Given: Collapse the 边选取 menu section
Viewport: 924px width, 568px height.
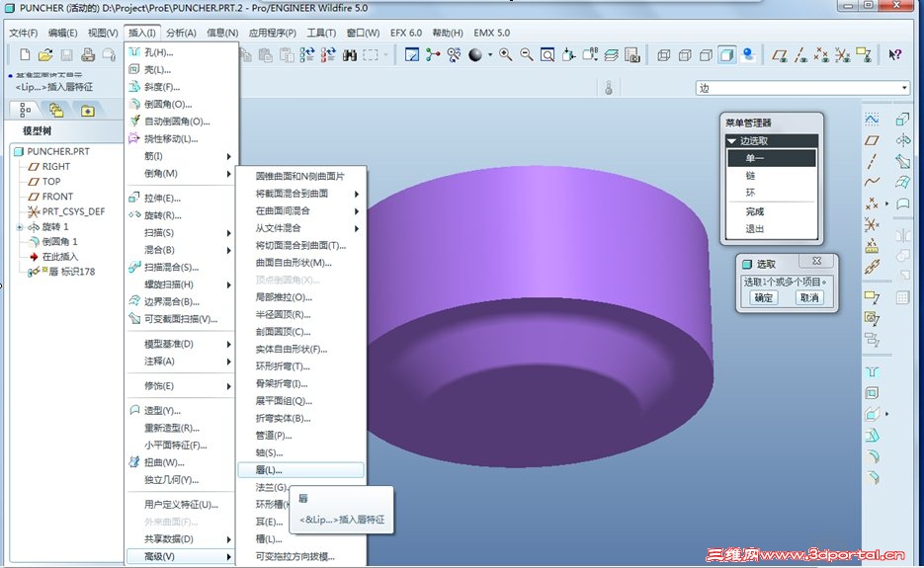Looking at the screenshot, I should pyautogui.click(x=732, y=141).
